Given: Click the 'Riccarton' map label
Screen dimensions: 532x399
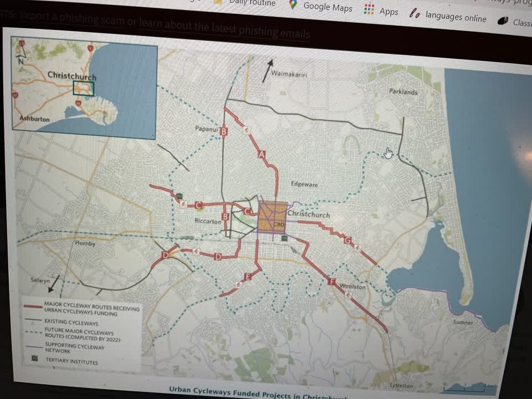Looking at the screenshot, I should tap(208, 221).
